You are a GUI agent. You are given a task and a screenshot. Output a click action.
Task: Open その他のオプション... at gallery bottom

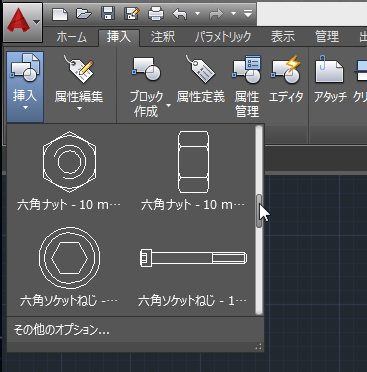tap(62, 330)
